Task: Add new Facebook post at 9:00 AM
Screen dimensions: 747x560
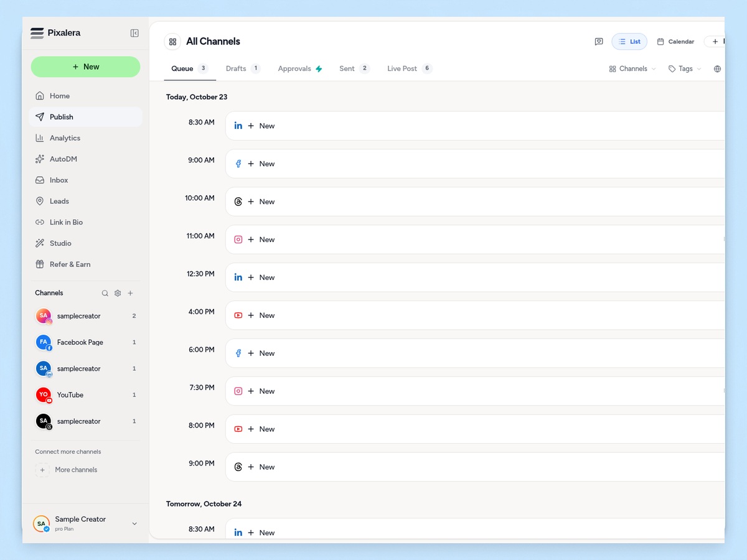Action: pos(475,164)
